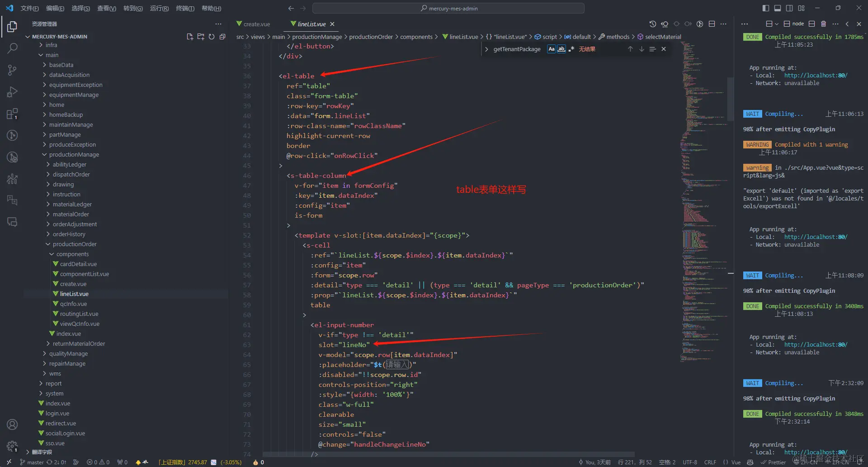Open the customize layout control
Viewport: 868px width, 467px height.
[802, 8]
